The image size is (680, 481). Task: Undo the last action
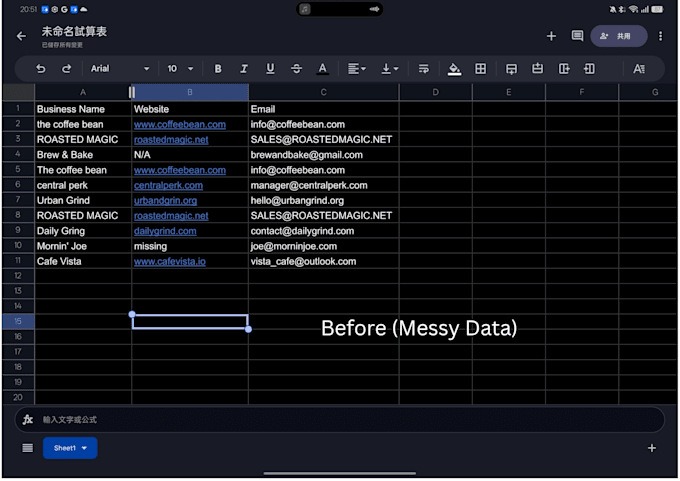(41, 69)
